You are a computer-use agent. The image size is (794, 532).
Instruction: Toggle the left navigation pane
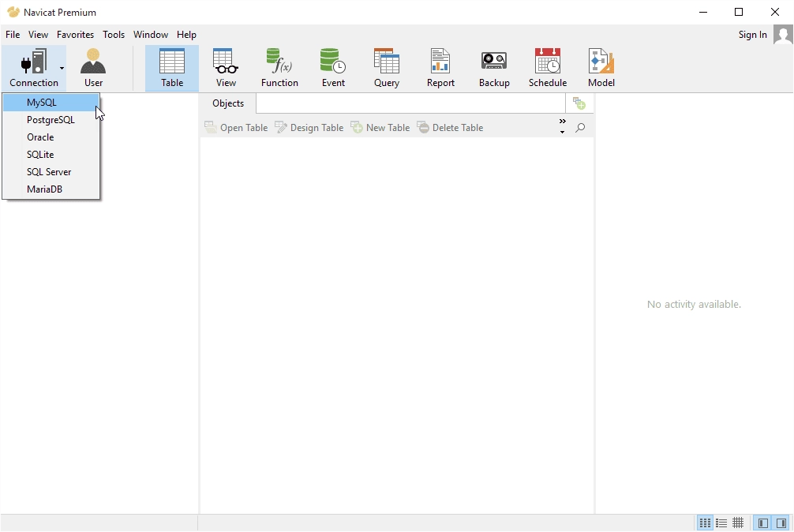pyautogui.click(x=763, y=523)
